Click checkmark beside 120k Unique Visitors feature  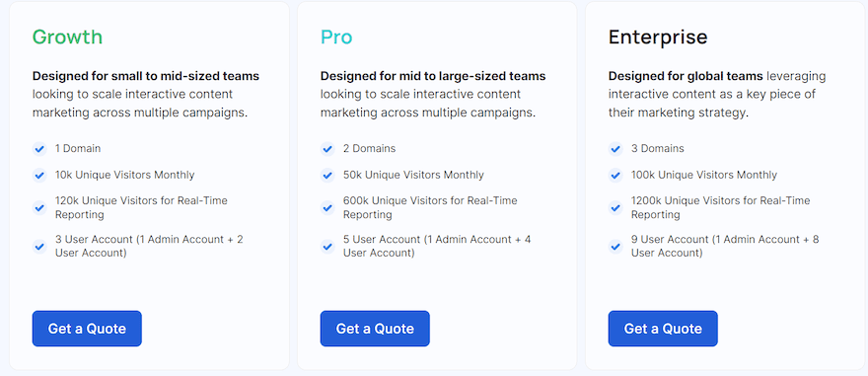(x=39, y=207)
